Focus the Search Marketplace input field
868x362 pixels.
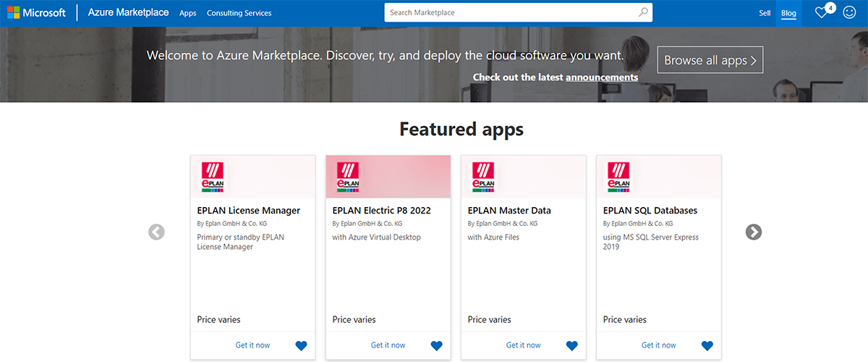coord(510,12)
